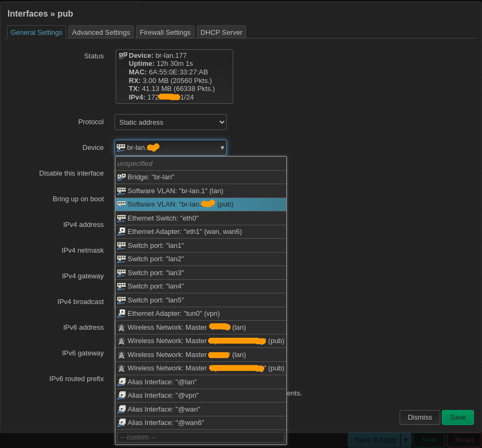The image size is (482, 448).
Task: Click the bridge icon beside "br-lan"
Action: click(121, 177)
